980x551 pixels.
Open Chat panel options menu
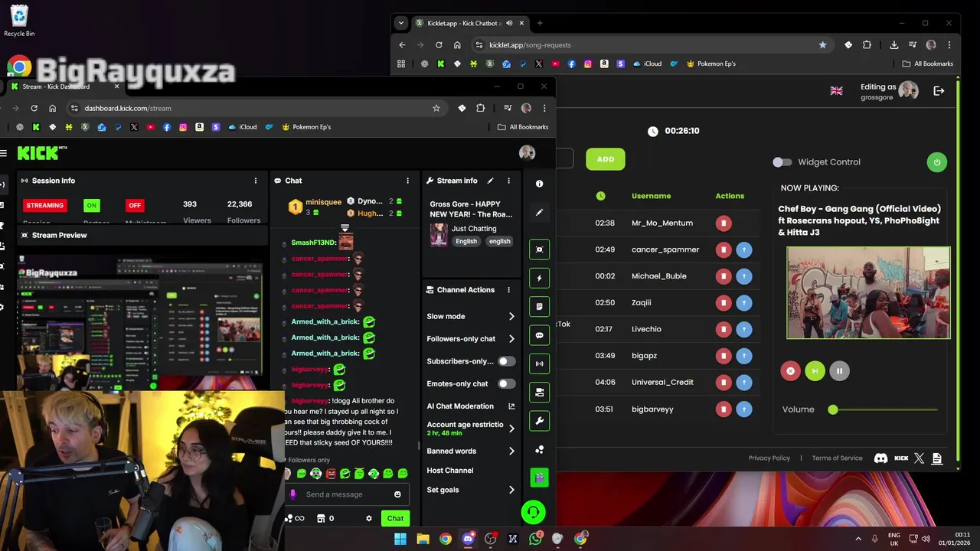407,181
